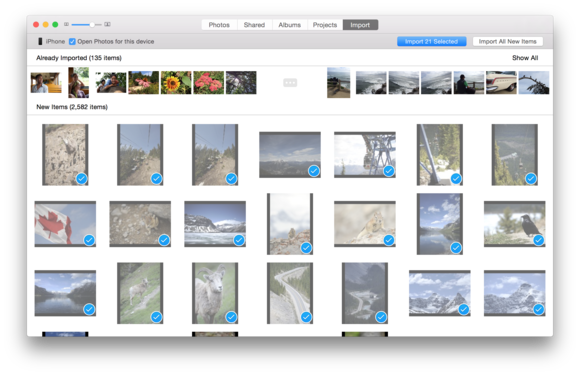This screenshot has height=375, width=580.
Task: Select the winding highway photo thumbnail
Action: (290, 293)
